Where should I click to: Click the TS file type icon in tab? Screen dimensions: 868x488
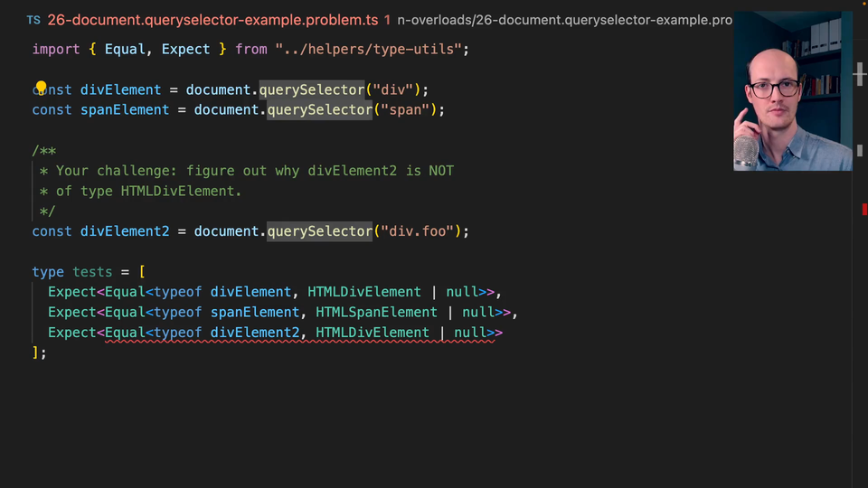pos(33,19)
